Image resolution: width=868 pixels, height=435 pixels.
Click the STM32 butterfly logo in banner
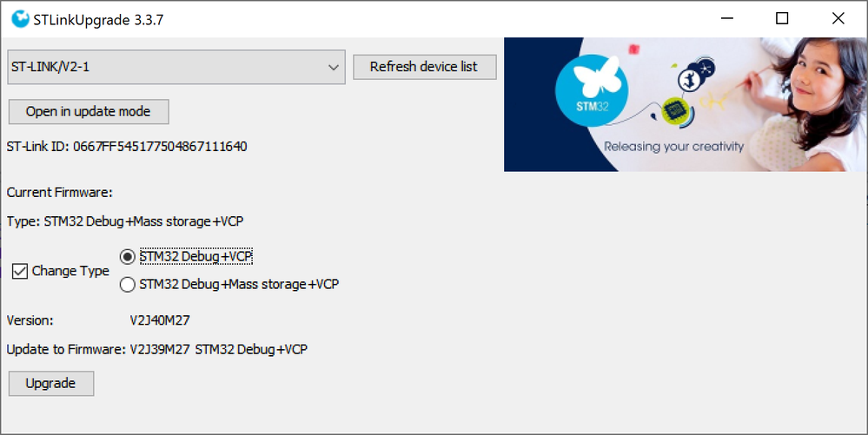[x=592, y=91]
